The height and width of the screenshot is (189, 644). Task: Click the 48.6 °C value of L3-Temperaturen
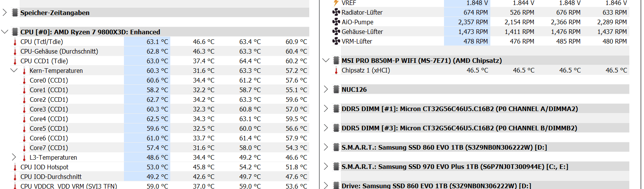point(157,157)
